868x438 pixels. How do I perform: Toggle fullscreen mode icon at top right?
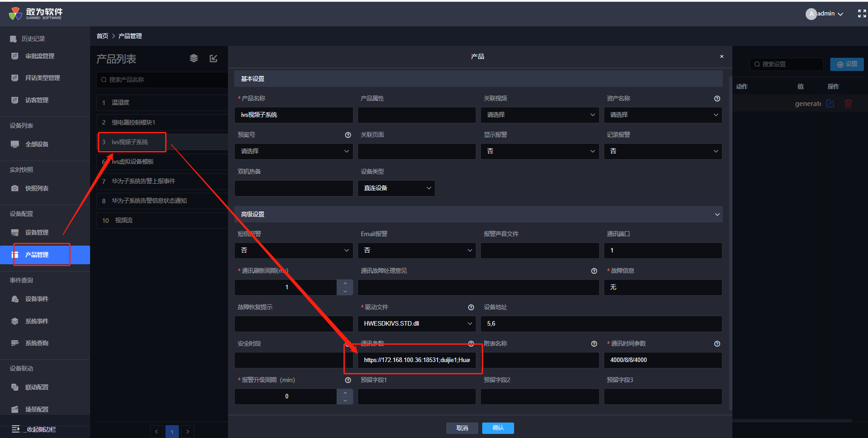[862, 14]
